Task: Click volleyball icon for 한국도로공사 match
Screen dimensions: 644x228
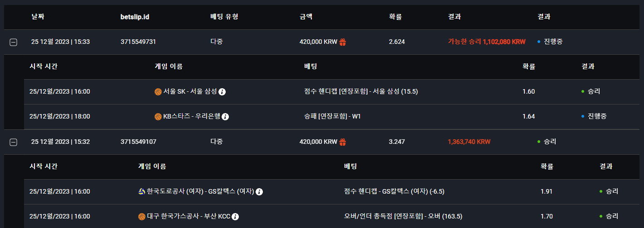Action: tap(141, 191)
